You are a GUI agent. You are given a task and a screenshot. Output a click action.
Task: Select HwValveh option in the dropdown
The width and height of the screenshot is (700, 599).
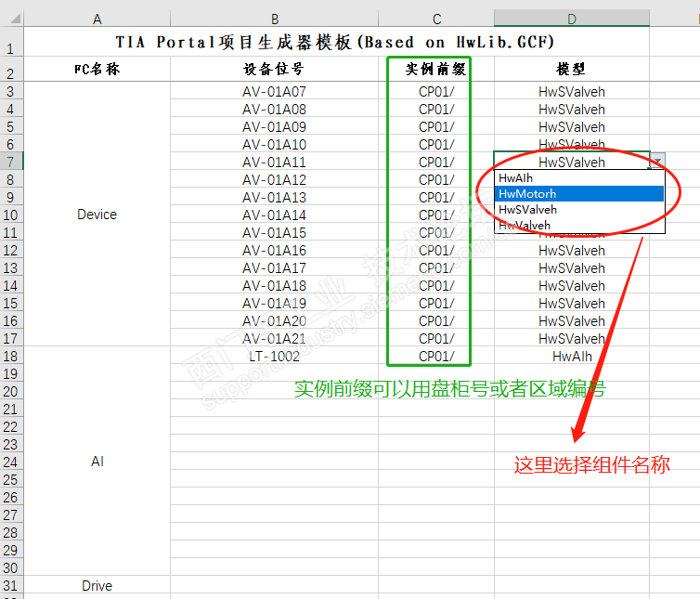tap(579, 225)
